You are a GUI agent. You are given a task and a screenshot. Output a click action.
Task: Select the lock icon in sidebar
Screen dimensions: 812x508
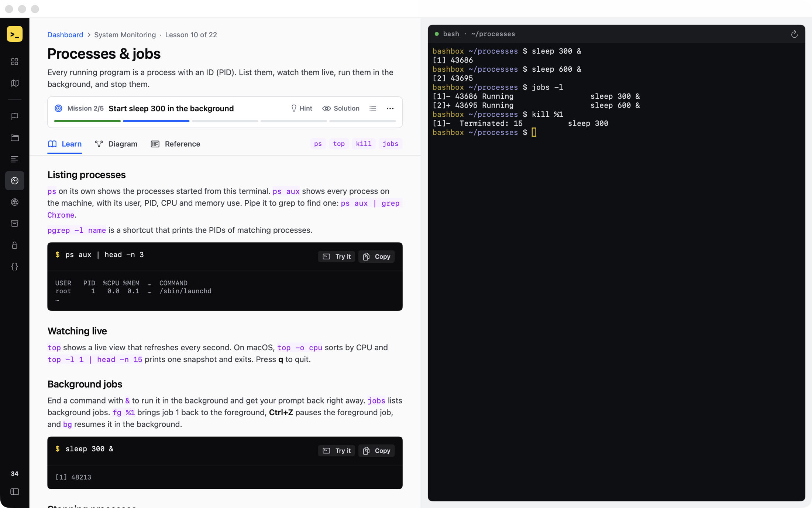(15, 245)
